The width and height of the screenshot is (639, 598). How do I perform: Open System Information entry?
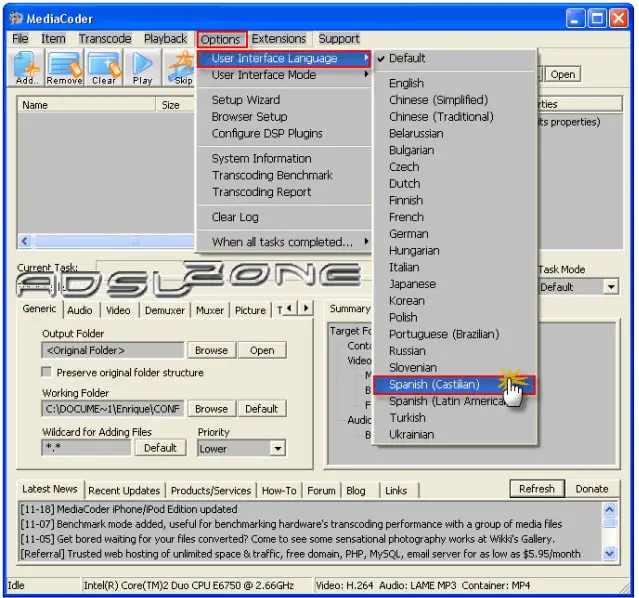point(284,159)
